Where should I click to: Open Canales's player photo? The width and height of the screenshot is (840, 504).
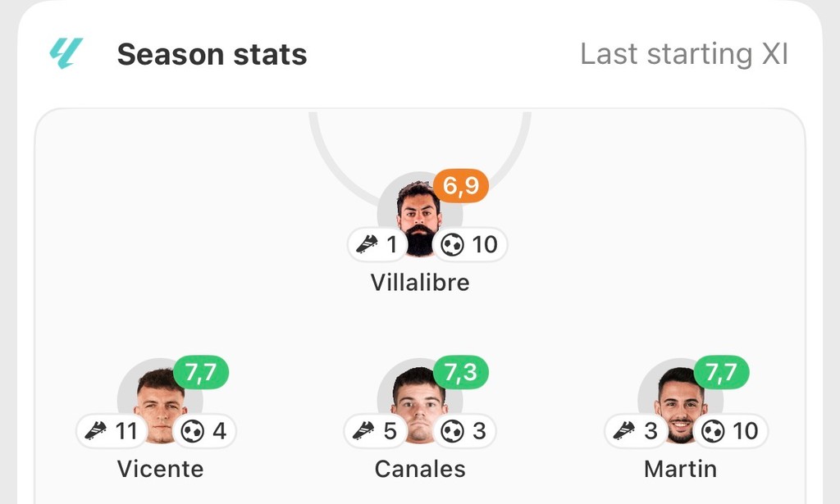(419, 402)
